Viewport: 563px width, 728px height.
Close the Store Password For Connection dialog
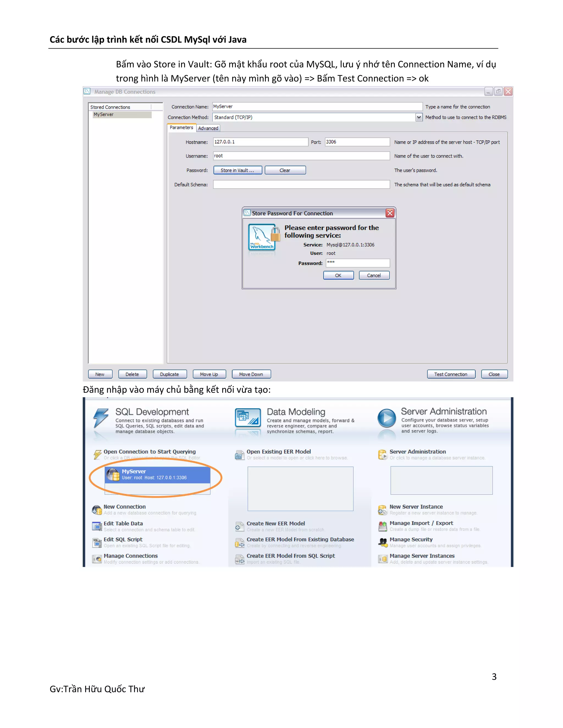tap(390, 213)
